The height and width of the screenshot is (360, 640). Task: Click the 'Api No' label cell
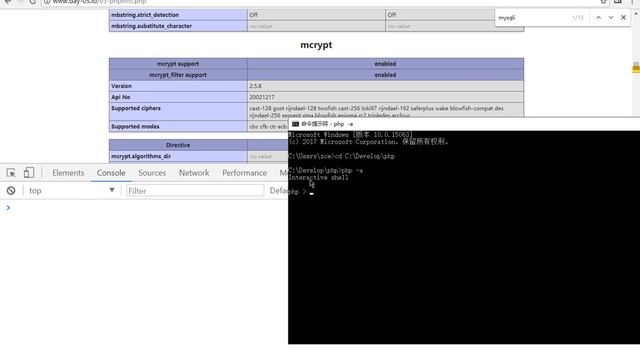pos(178,97)
